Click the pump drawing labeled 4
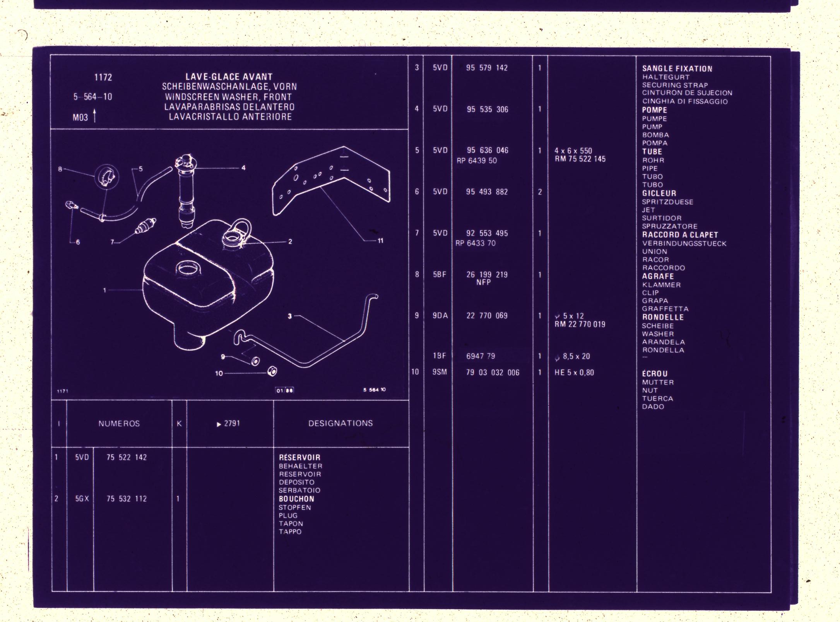The height and width of the screenshot is (622, 840). coord(186,191)
